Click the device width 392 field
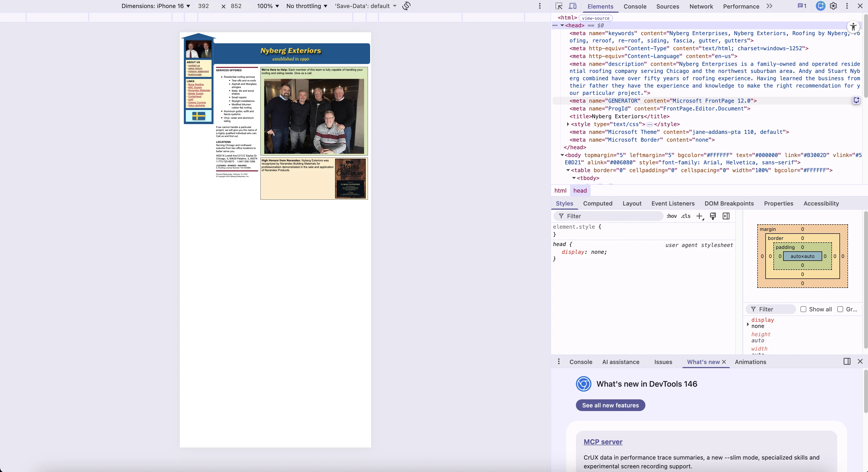This screenshot has height=472, width=868. (x=204, y=6)
